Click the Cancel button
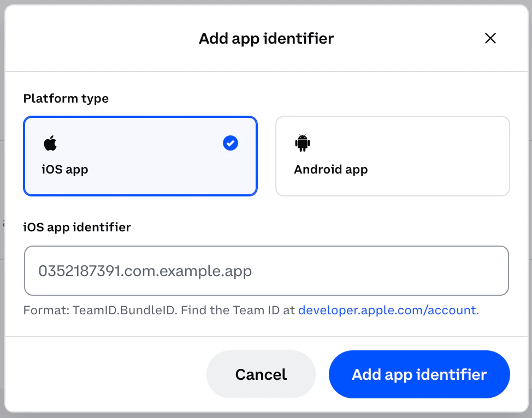This screenshot has width=532, height=418. coord(261,374)
